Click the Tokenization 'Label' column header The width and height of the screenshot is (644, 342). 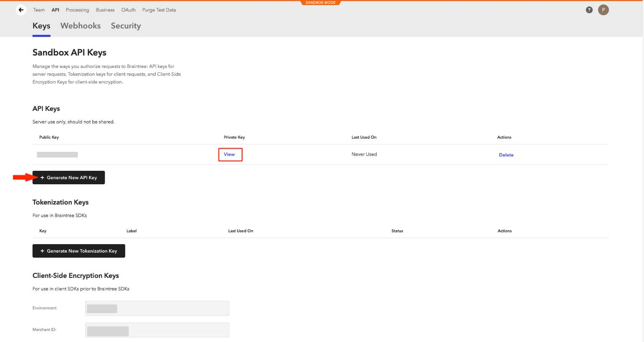(x=132, y=231)
